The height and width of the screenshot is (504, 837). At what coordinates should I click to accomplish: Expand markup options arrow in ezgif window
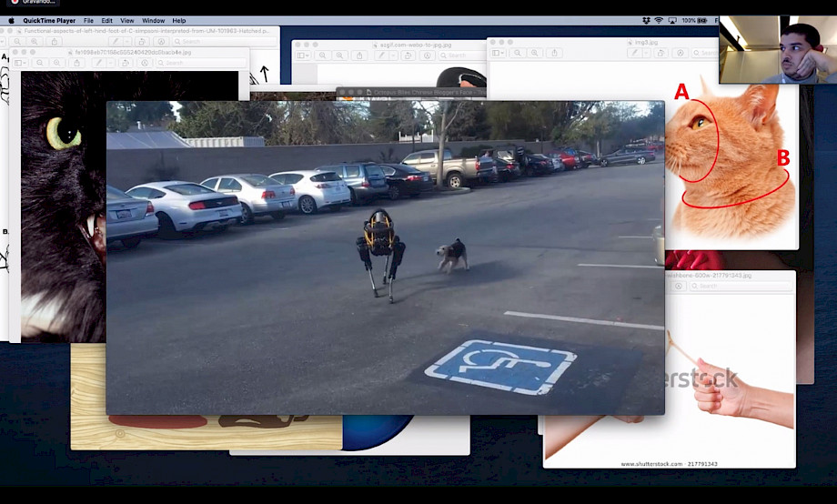pyautogui.click(x=392, y=55)
